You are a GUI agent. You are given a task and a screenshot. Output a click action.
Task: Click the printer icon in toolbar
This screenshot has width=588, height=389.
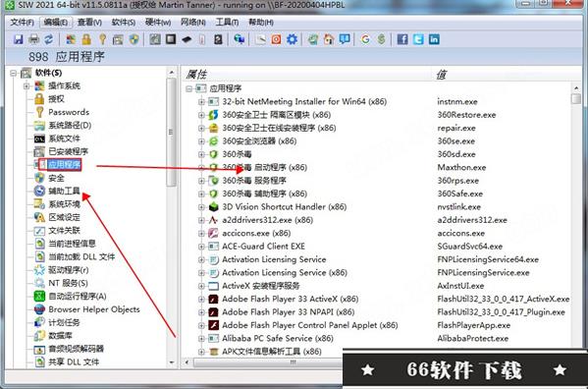click(33, 39)
